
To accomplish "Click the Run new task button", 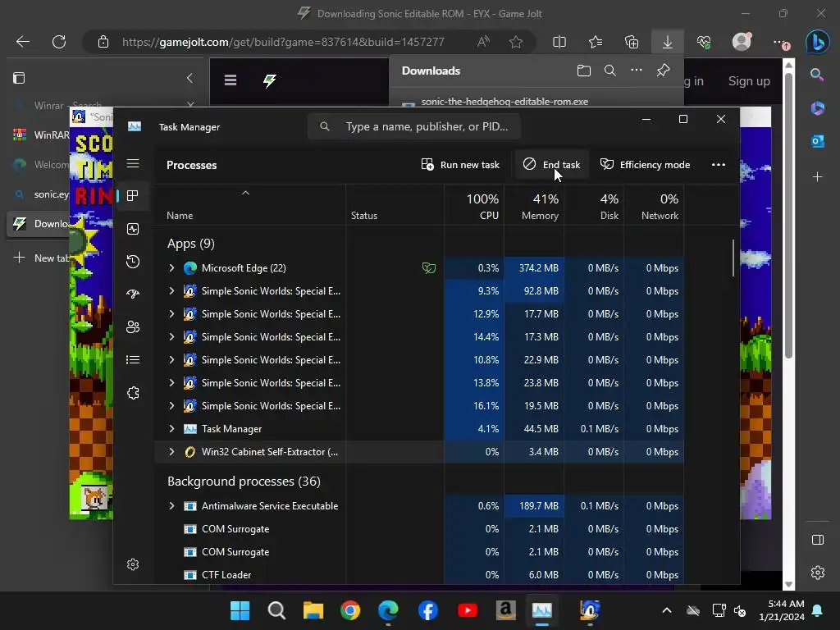I will coord(461,164).
